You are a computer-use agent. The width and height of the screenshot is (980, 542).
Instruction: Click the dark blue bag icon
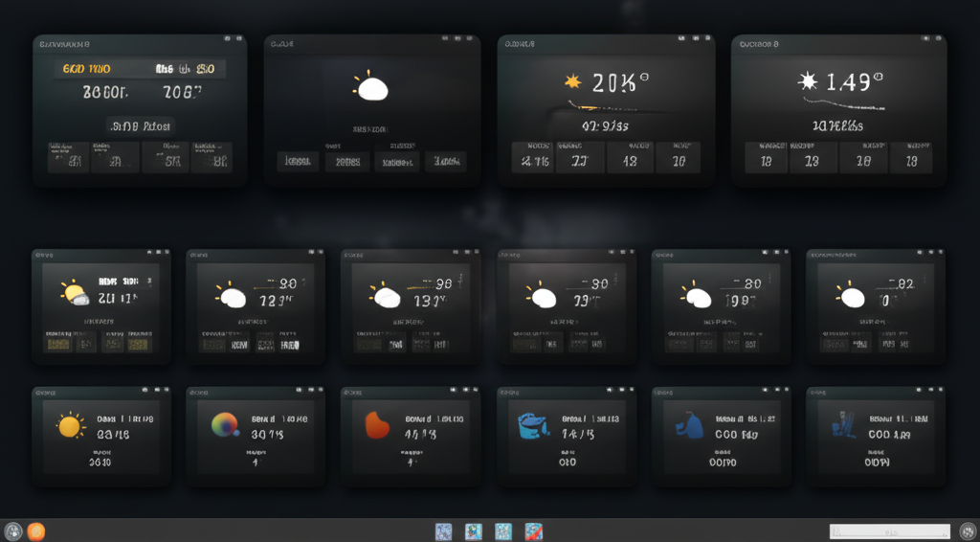click(x=689, y=425)
